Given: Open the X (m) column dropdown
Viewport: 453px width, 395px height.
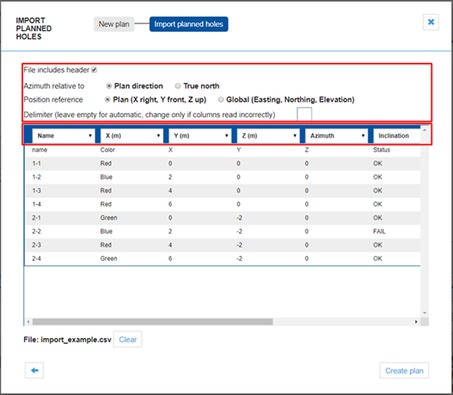Looking at the screenshot, I should (x=132, y=136).
